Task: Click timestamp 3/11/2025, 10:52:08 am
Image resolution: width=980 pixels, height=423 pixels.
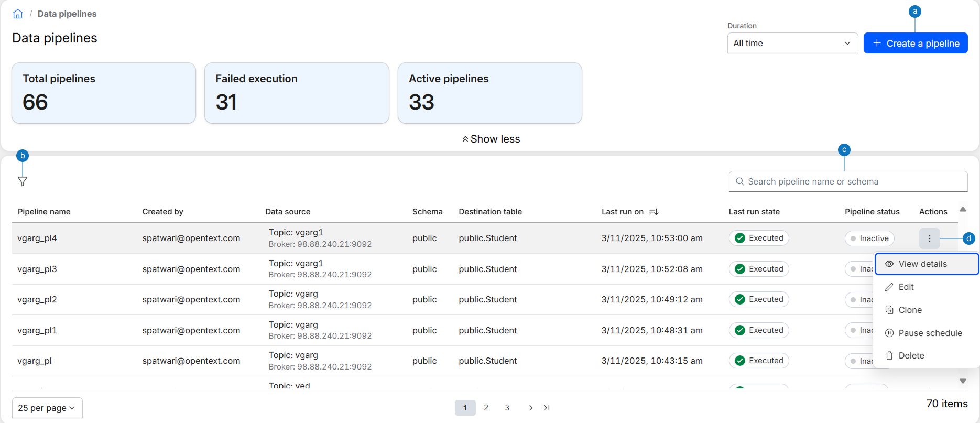Action: pos(652,269)
